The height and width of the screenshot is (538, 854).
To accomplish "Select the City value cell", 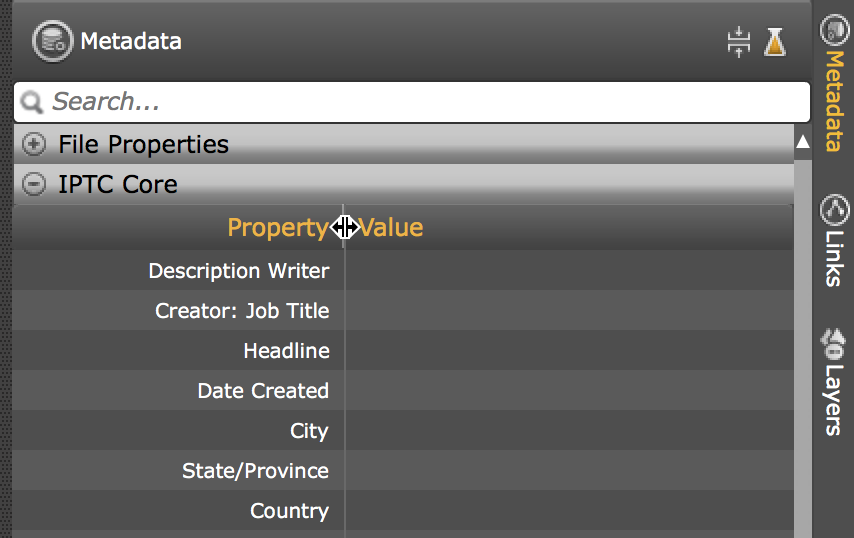I will (568, 431).
